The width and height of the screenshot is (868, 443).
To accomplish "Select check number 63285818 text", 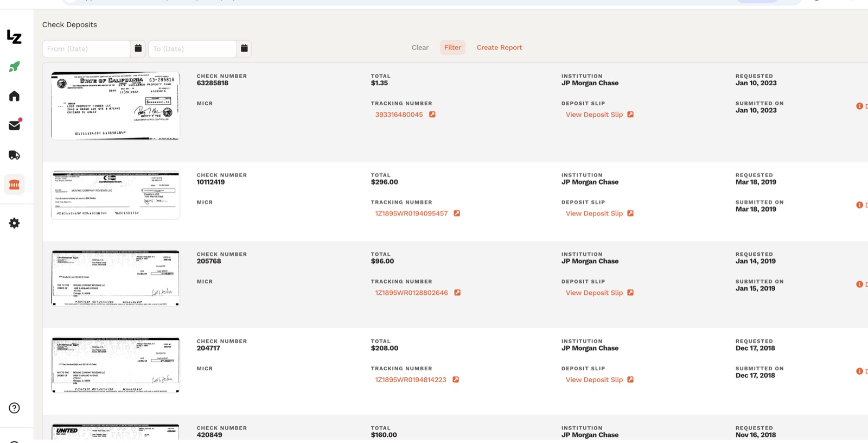I will tap(212, 83).
